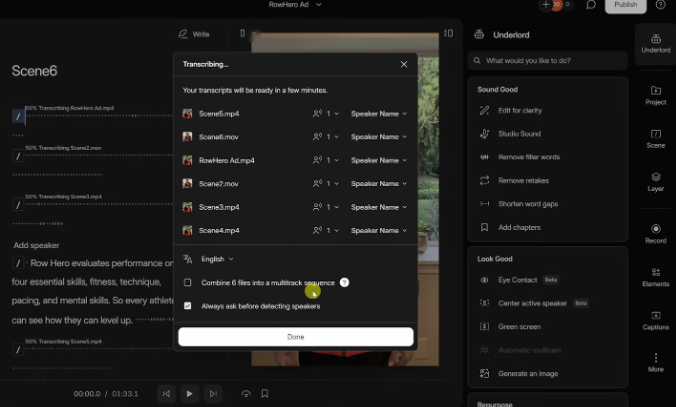Open the help icon in top bar
The image size is (676, 407).
pyautogui.click(x=660, y=5)
